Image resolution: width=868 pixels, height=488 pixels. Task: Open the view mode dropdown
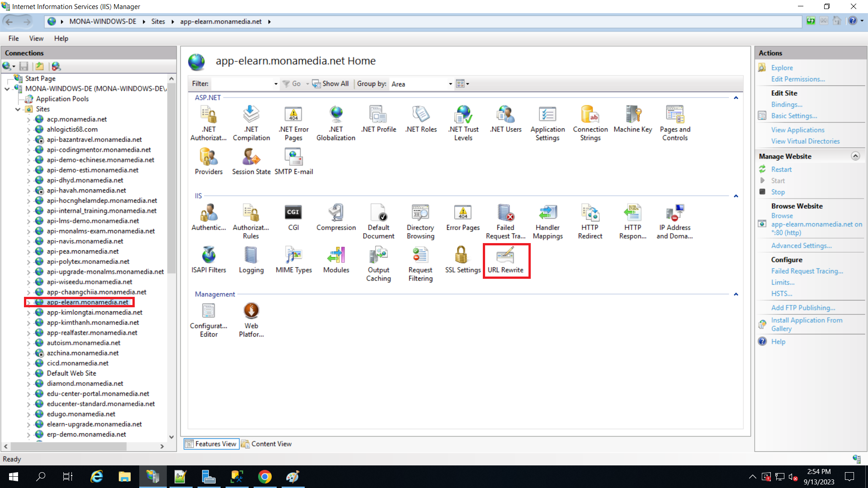(463, 84)
